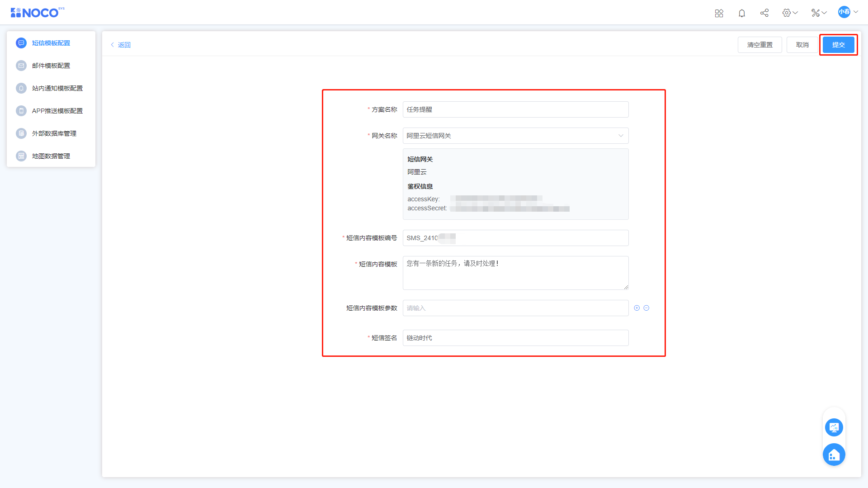Focus the 短信签名 input field

(x=515, y=338)
